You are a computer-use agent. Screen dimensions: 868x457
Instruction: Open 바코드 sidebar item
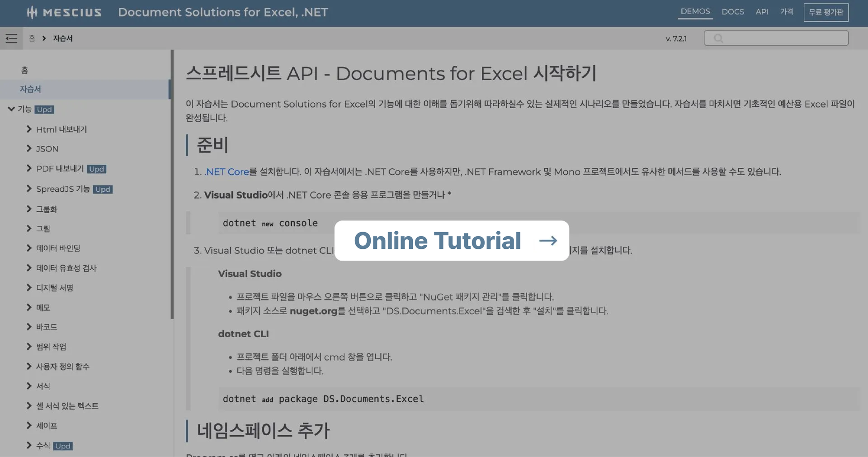47,327
